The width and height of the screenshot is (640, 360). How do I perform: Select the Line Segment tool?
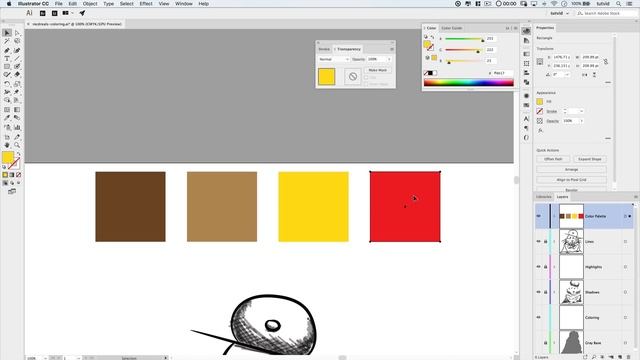[17, 59]
